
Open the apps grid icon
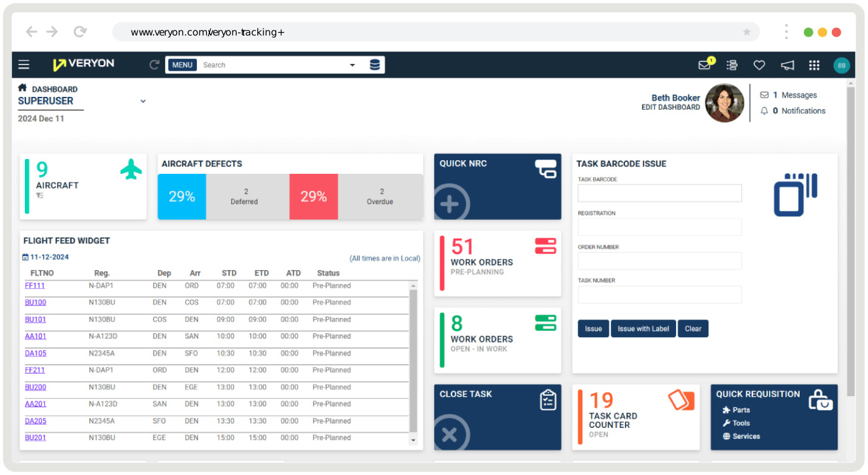(814, 65)
